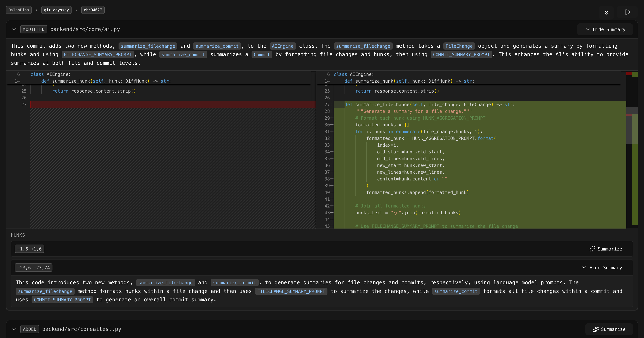Select the -23,6 +23,74 hunk badge
Screen dimensions: 644x338
tap(33, 268)
